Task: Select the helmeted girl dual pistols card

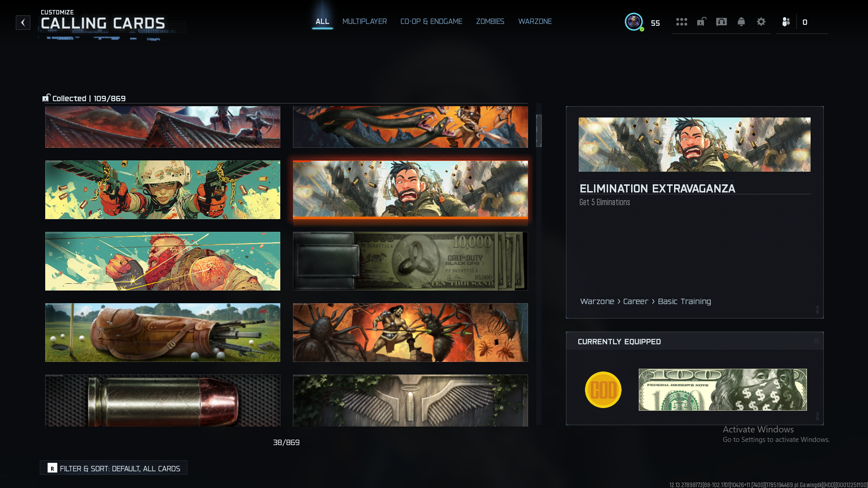Action: pos(163,190)
